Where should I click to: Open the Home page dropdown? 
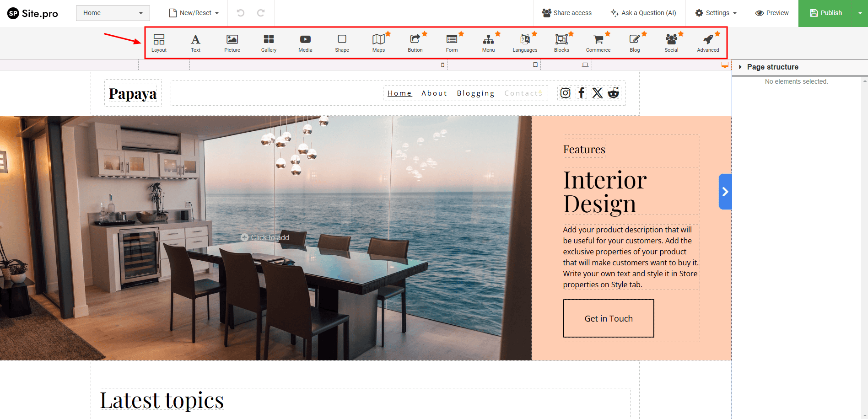(113, 13)
